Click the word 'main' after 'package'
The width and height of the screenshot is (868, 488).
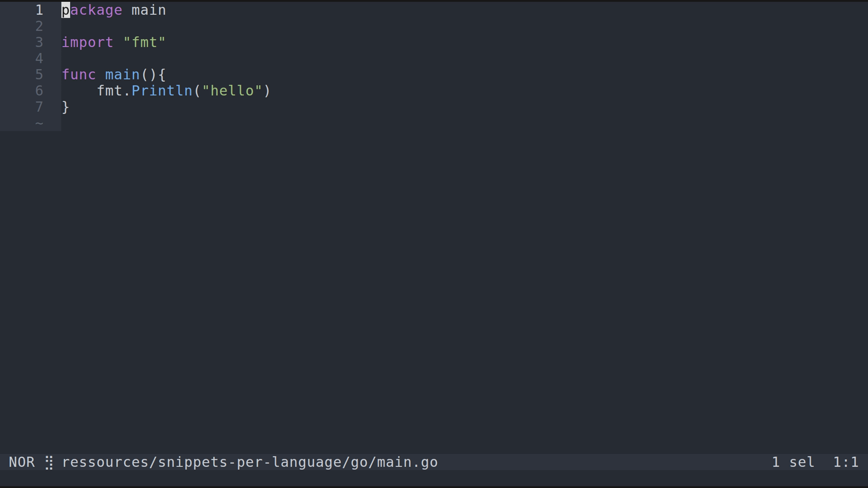click(x=149, y=10)
